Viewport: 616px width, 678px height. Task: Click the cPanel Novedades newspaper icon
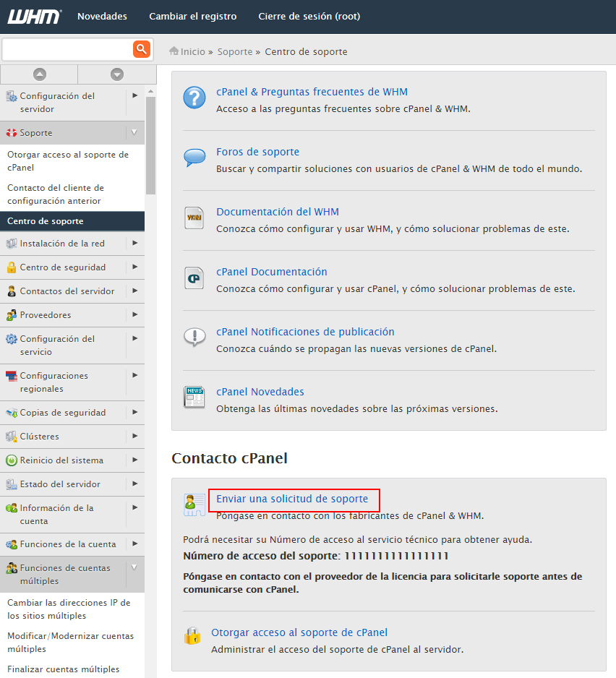[x=194, y=397]
